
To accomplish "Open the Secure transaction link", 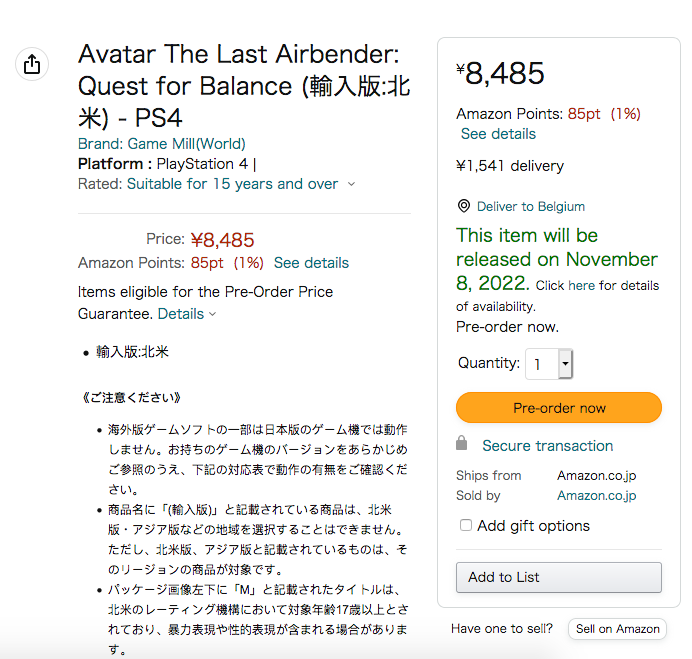I will pyautogui.click(x=547, y=446).
